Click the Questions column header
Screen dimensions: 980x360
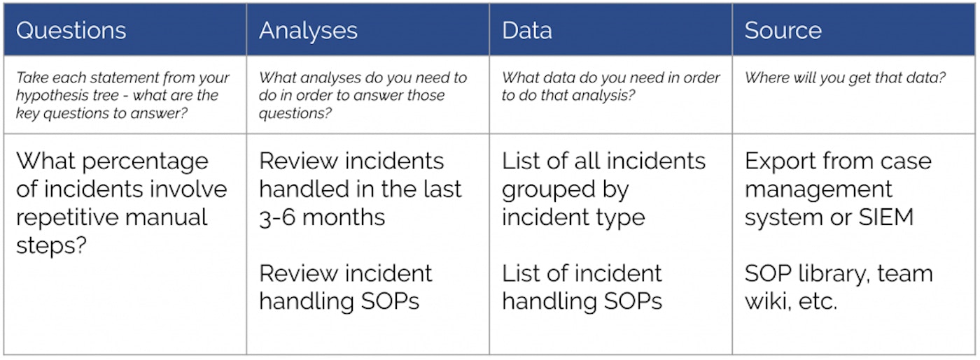click(x=71, y=31)
